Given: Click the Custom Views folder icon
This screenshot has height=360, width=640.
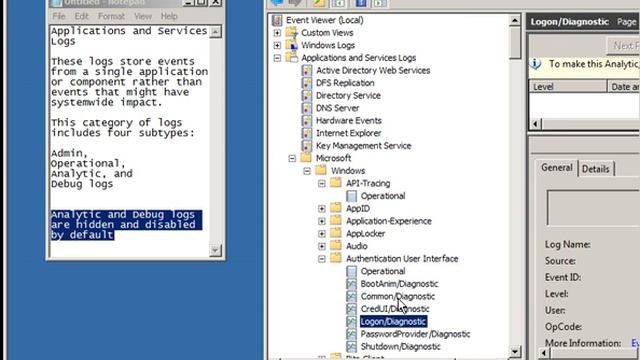Looking at the screenshot, I should coord(292,33).
